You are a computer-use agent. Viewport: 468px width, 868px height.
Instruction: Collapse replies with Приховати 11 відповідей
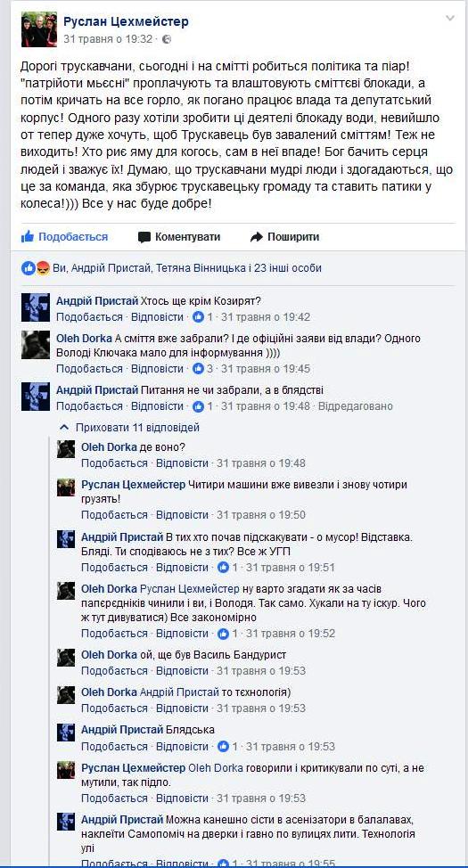point(130,428)
